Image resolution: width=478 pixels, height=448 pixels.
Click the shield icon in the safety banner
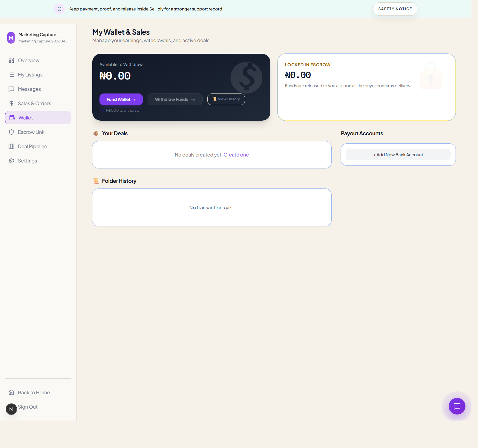point(59,9)
